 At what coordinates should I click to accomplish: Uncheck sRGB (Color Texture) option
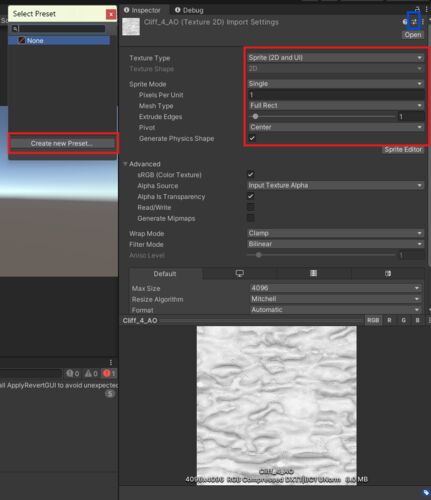(x=251, y=174)
